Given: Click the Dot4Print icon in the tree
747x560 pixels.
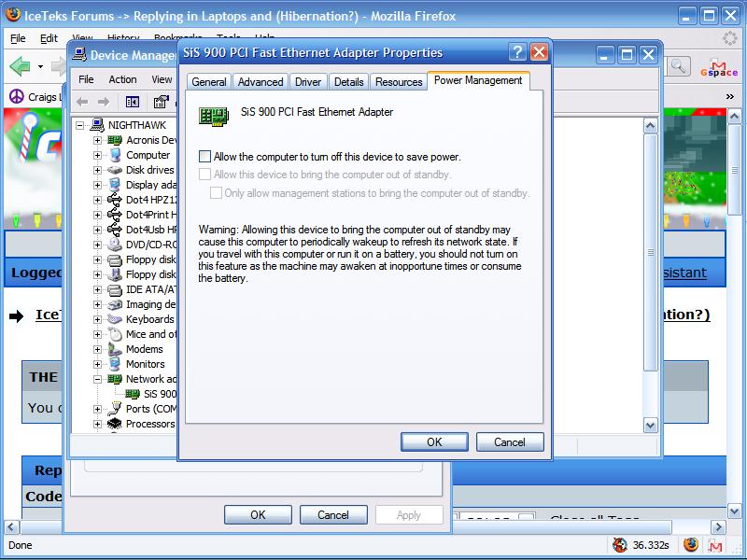Looking at the screenshot, I should coord(115,215).
